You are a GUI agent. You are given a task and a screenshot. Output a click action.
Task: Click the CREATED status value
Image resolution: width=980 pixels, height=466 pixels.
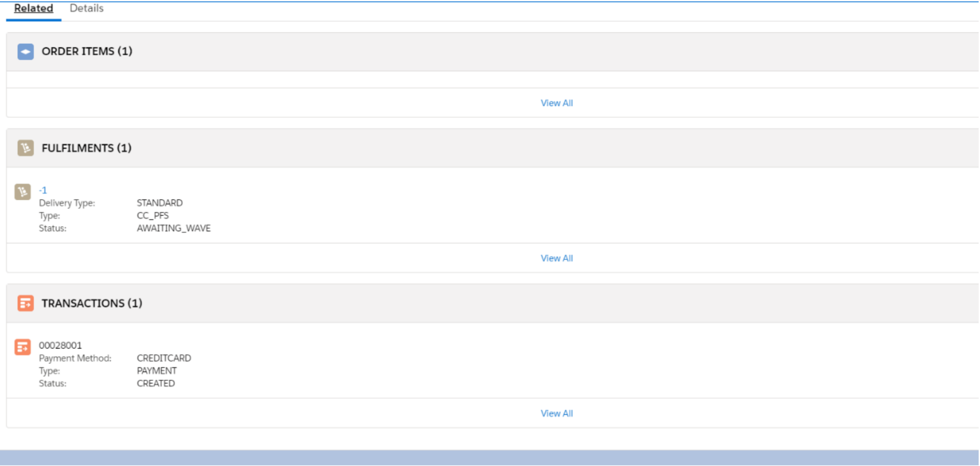[156, 383]
